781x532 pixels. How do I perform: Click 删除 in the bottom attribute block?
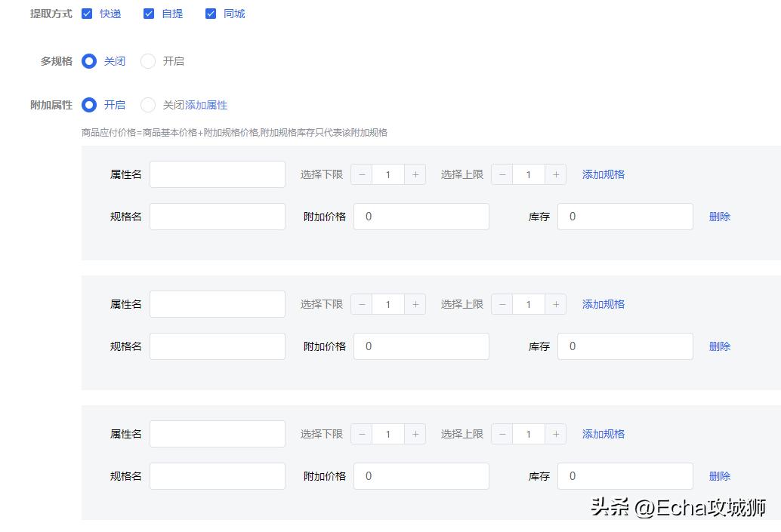[x=719, y=476]
